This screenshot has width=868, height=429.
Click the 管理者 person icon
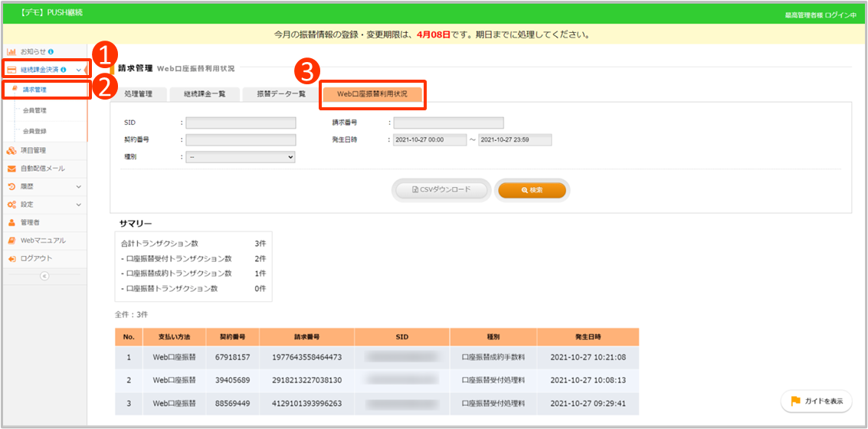(x=11, y=222)
